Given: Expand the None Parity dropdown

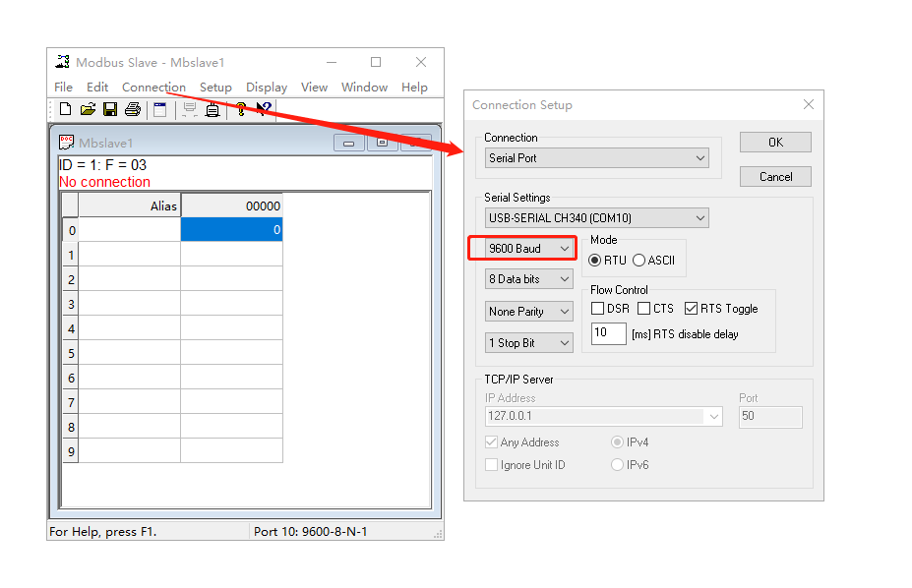Looking at the screenshot, I should [x=529, y=312].
